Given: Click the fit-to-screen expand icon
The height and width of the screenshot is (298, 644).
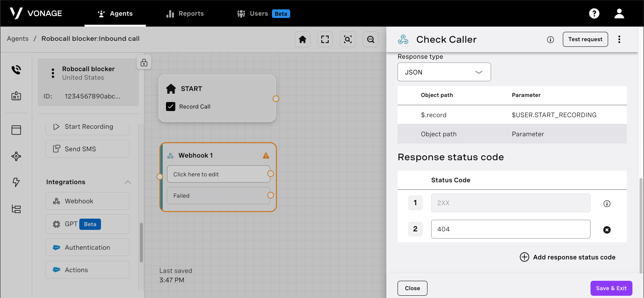Looking at the screenshot, I should (325, 39).
